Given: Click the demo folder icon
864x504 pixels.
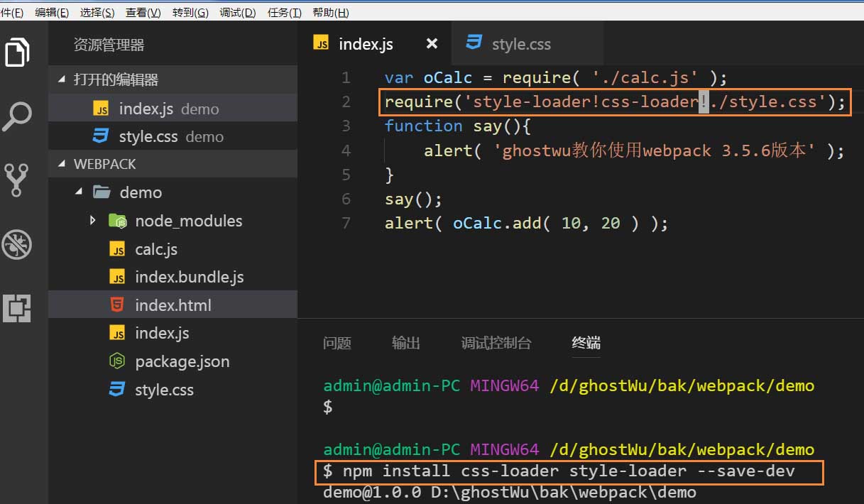Looking at the screenshot, I should click(x=102, y=192).
